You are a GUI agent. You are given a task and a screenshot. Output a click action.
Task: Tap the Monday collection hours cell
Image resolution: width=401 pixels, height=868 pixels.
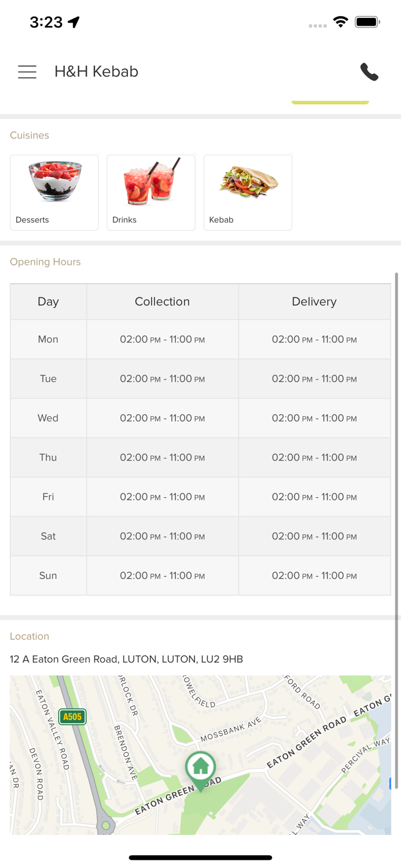162,340
